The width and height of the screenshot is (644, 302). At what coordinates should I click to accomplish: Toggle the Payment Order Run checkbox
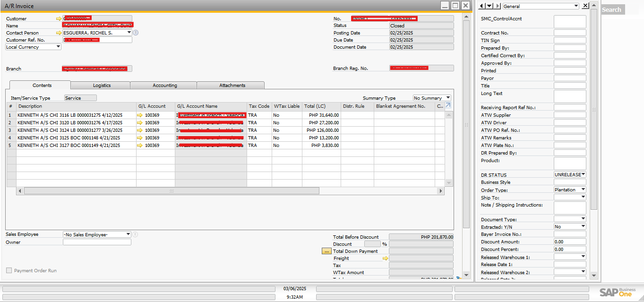coord(9,271)
